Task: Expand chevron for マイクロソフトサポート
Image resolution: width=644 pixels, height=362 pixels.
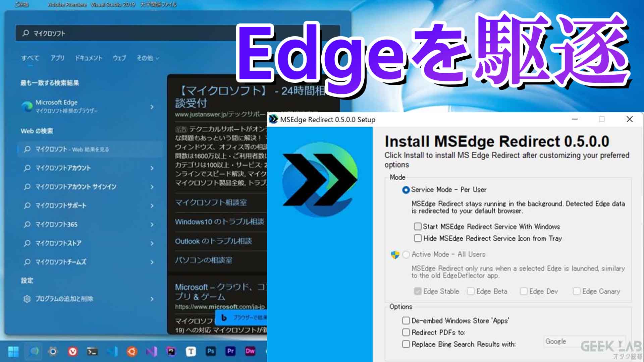Action: [152, 205]
